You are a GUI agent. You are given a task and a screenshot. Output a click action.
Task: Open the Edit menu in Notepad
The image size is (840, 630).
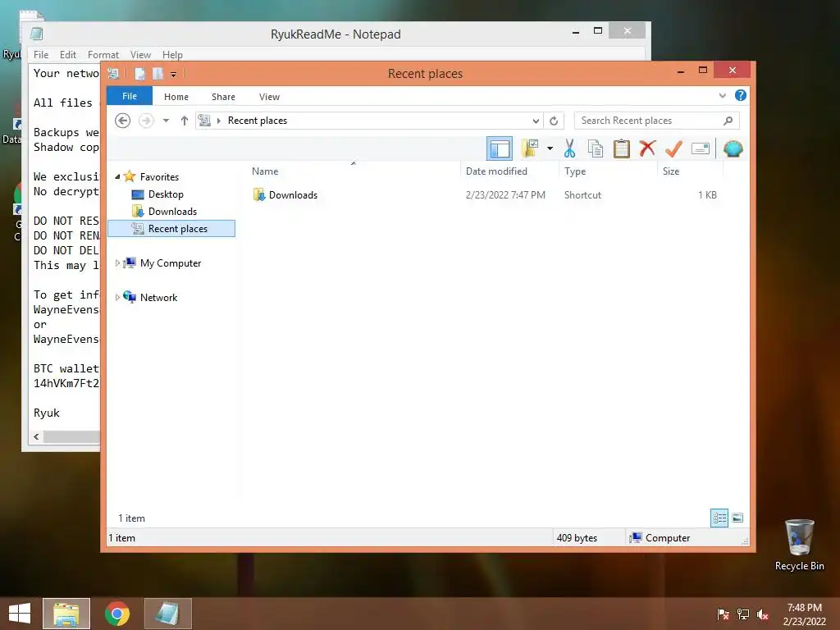(67, 55)
